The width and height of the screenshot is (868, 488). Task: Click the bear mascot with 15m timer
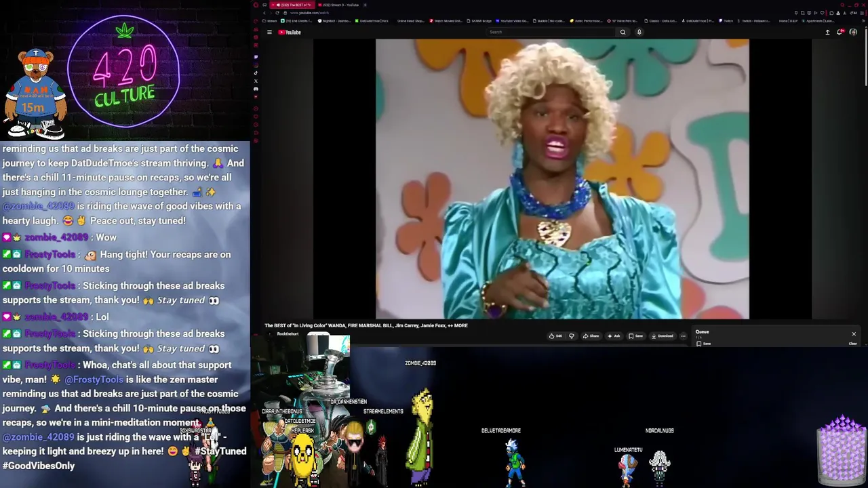[x=34, y=94]
